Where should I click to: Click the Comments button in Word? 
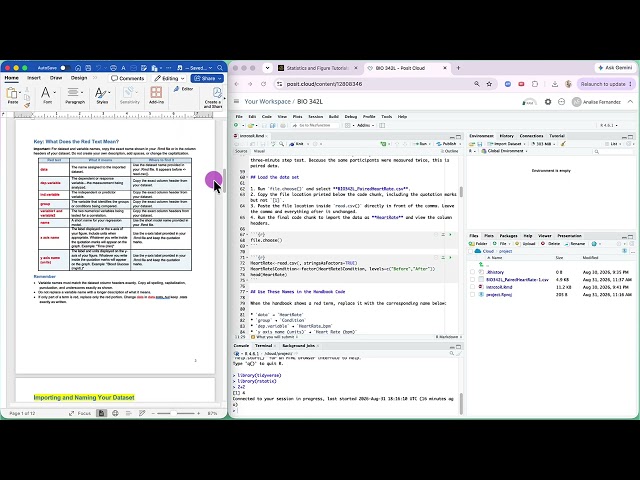coord(128,78)
